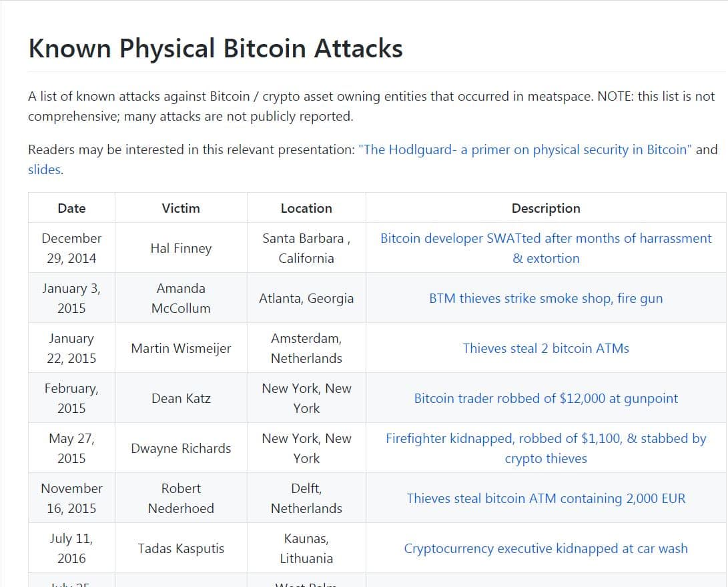The height and width of the screenshot is (587, 728).
Task: Click the Martin Wismeijer table cell
Action: [x=181, y=348]
